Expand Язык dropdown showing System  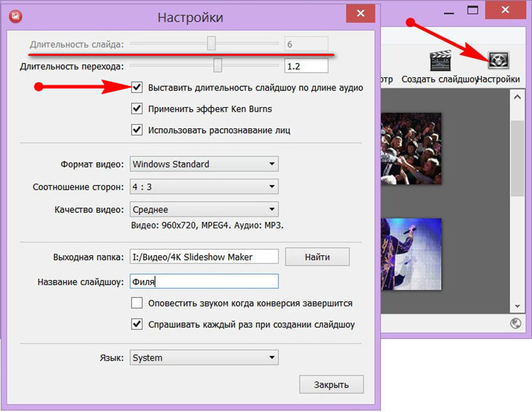tap(204, 357)
